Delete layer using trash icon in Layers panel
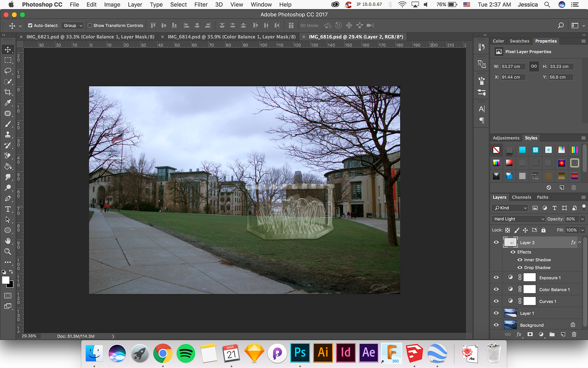 pyautogui.click(x=574, y=334)
